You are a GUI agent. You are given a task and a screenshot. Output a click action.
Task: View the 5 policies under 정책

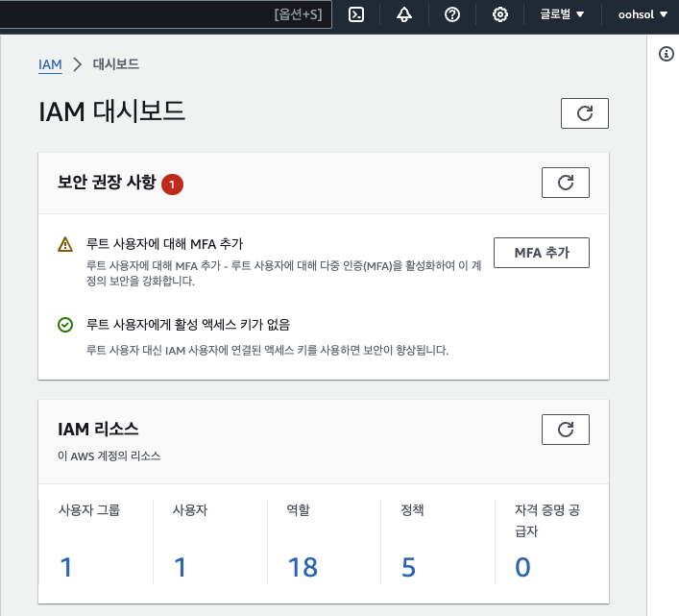coord(408,567)
